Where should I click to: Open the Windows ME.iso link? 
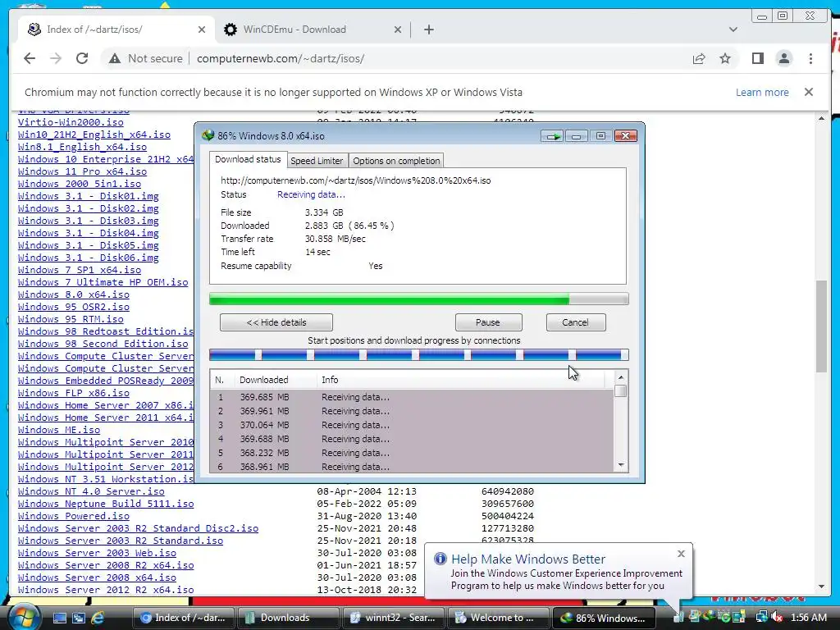(59, 430)
